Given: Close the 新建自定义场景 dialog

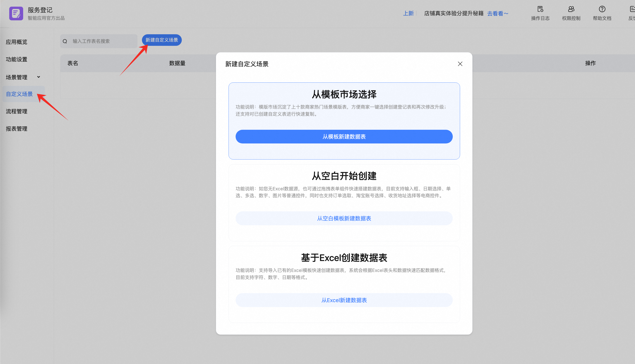Looking at the screenshot, I should 460,64.
